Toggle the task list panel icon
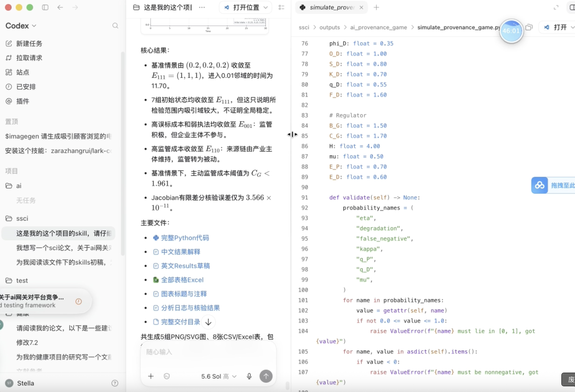The width and height of the screenshot is (575, 392). 281,7
